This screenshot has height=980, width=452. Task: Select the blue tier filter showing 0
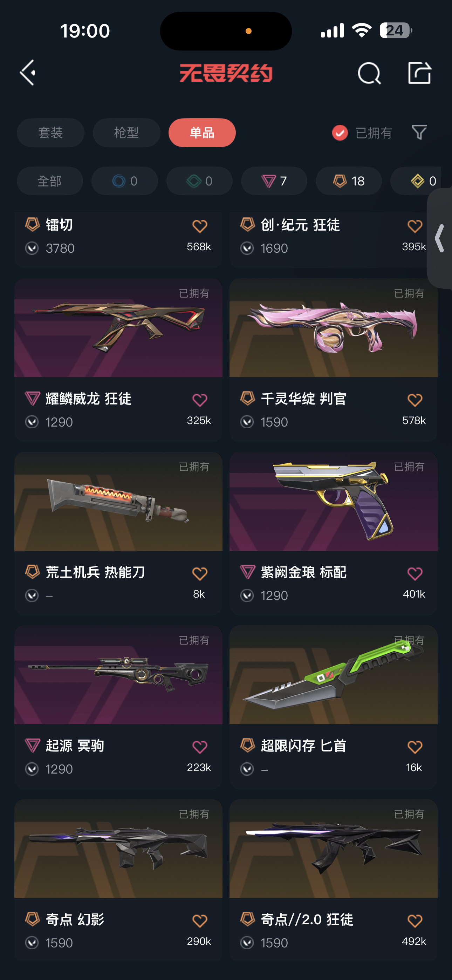click(124, 181)
